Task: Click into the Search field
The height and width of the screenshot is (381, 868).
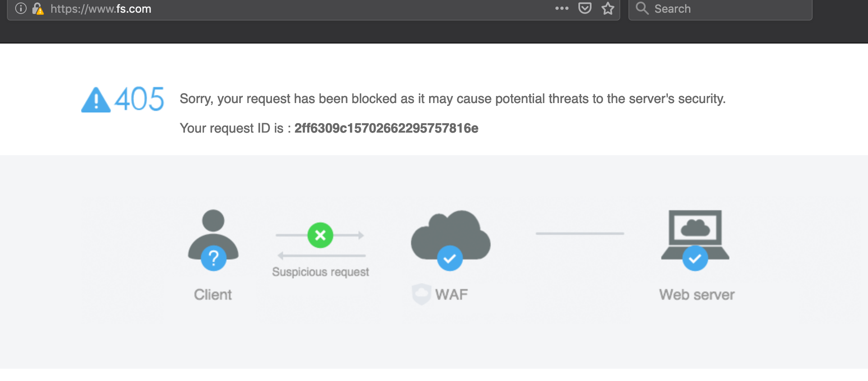Action: click(730, 9)
